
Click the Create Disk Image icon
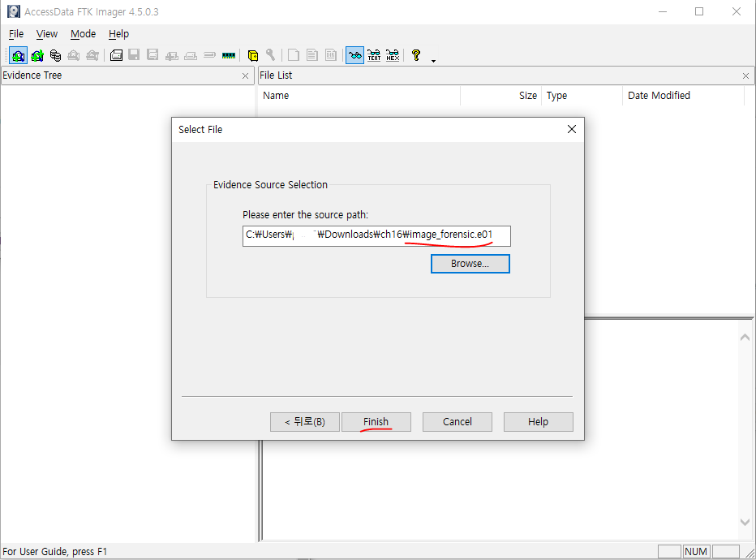tap(116, 55)
